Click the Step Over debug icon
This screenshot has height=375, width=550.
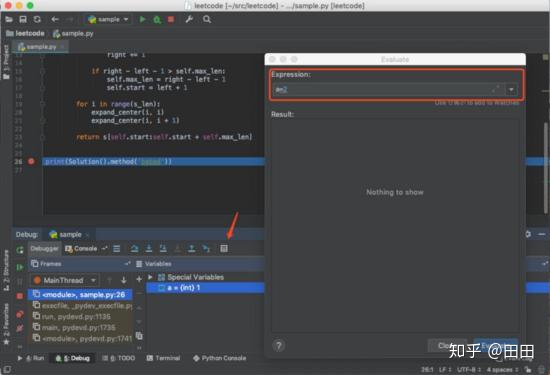(x=134, y=249)
